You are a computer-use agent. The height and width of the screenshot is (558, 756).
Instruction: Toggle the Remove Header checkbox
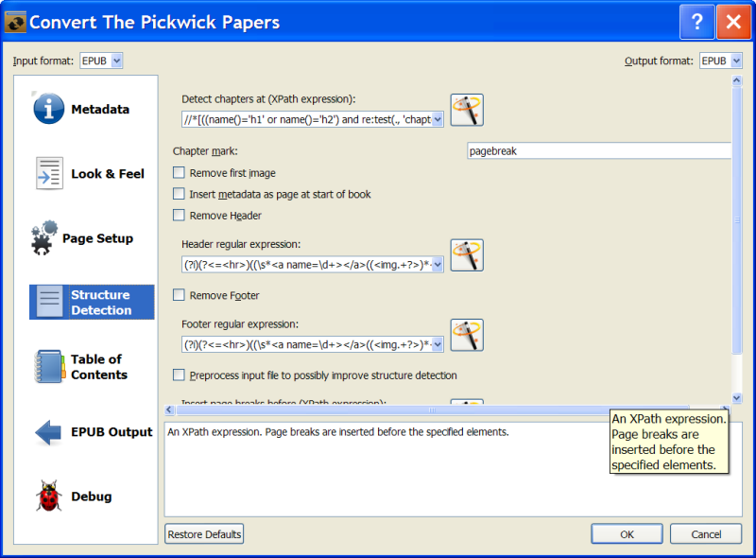(x=179, y=215)
